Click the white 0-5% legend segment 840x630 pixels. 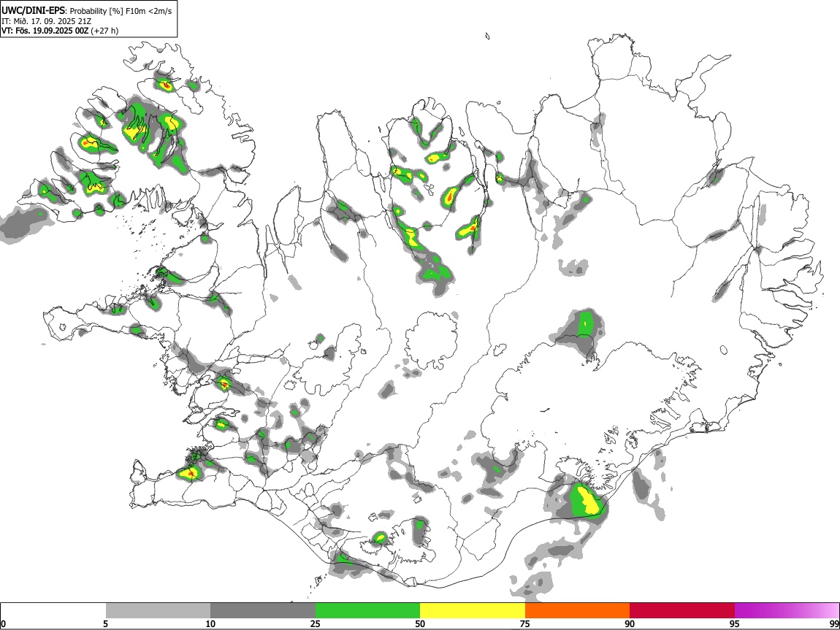point(53,610)
